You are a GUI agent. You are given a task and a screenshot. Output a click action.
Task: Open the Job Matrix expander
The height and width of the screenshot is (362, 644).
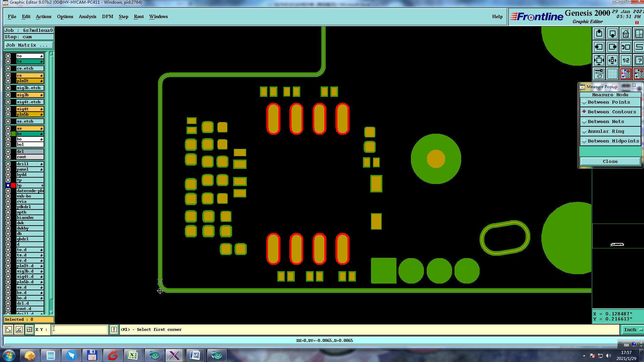28,45
